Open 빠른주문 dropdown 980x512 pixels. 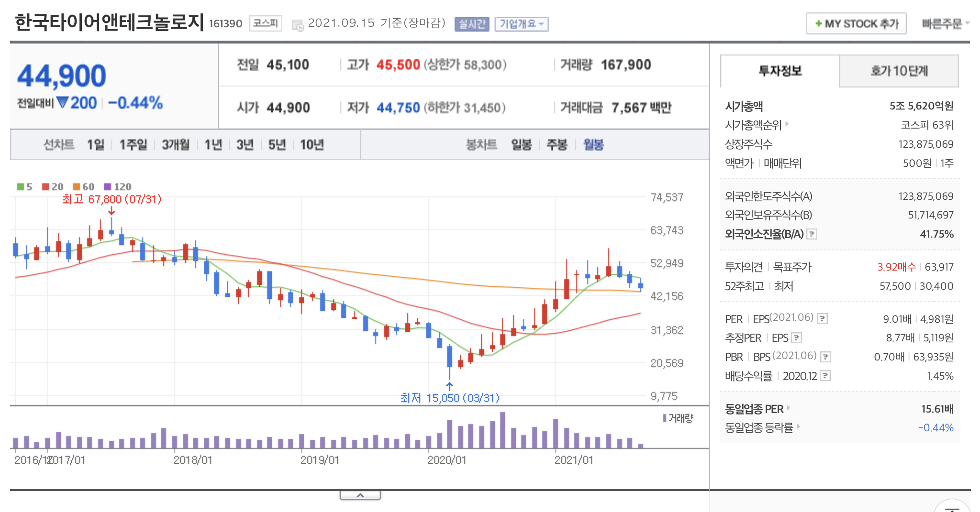coord(946,23)
